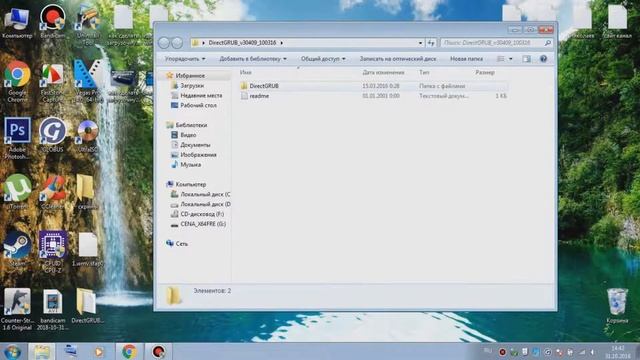Open Локальный диск (C:) in navigation pane
Viewport: 640px width, 360px height.
[x=205, y=194]
